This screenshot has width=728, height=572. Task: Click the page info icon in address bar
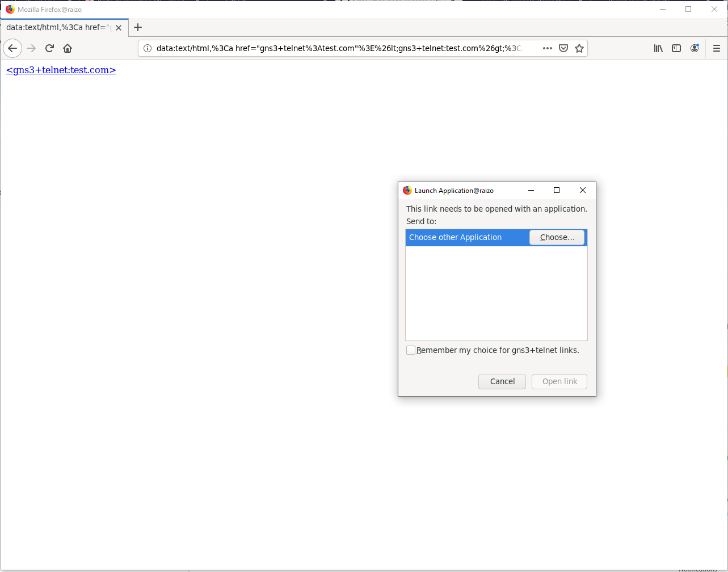click(148, 48)
